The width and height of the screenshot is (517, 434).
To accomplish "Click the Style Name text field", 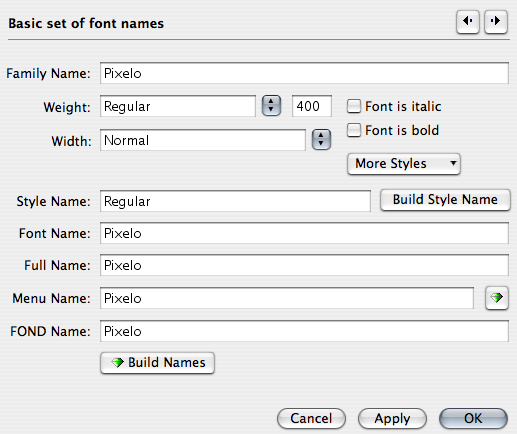I will point(235,201).
